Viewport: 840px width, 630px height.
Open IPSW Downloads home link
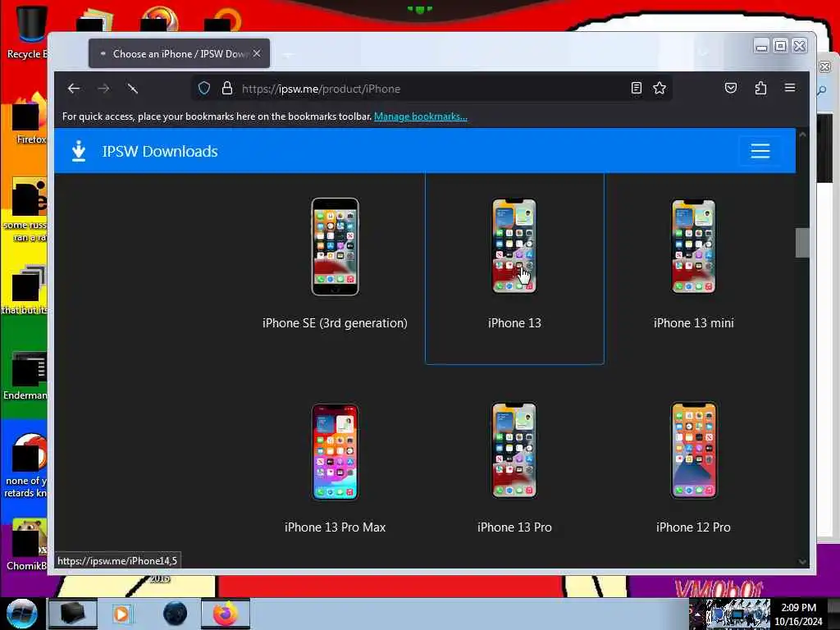pos(160,152)
